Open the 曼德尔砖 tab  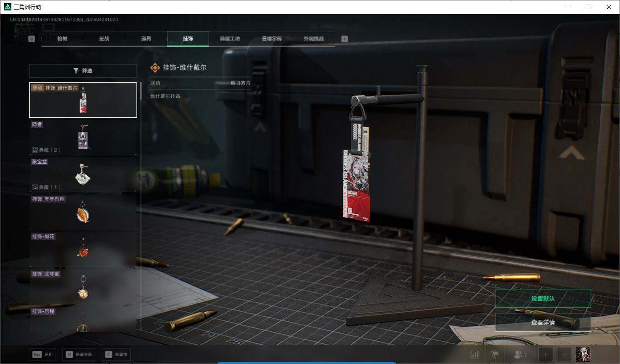point(272,39)
